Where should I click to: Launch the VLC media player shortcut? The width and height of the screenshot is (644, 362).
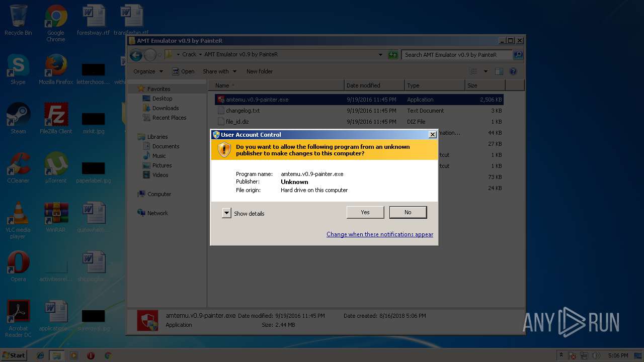pyautogui.click(x=18, y=220)
